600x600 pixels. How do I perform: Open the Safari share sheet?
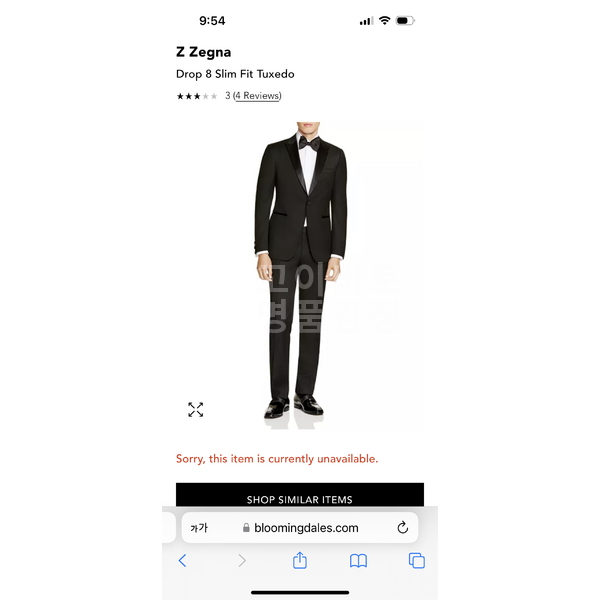pos(300,560)
